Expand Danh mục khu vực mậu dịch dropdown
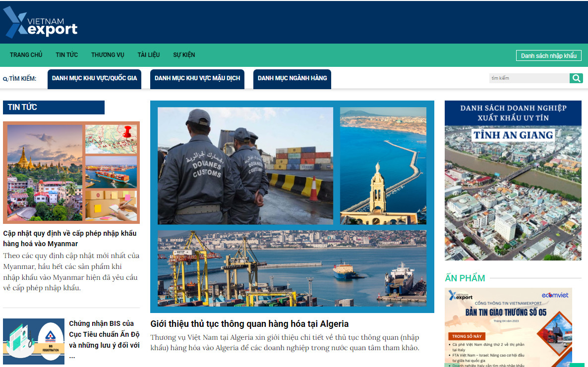Screen dimensions: 588x367 (197, 79)
